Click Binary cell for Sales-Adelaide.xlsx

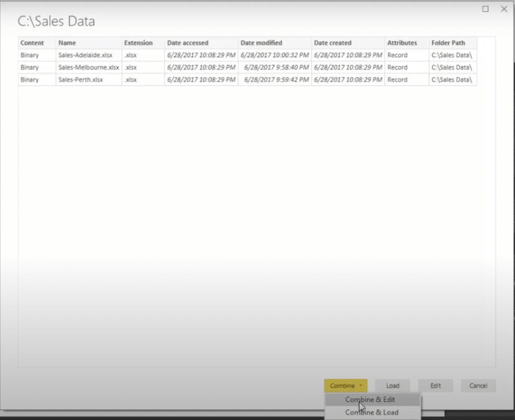(x=37, y=55)
